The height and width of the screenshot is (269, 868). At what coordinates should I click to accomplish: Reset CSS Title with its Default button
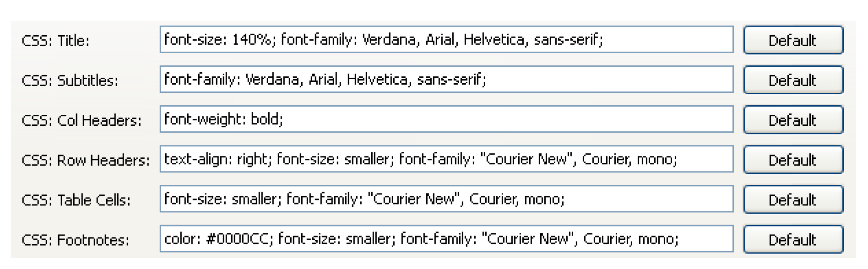pyautogui.click(x=793, y=40)
